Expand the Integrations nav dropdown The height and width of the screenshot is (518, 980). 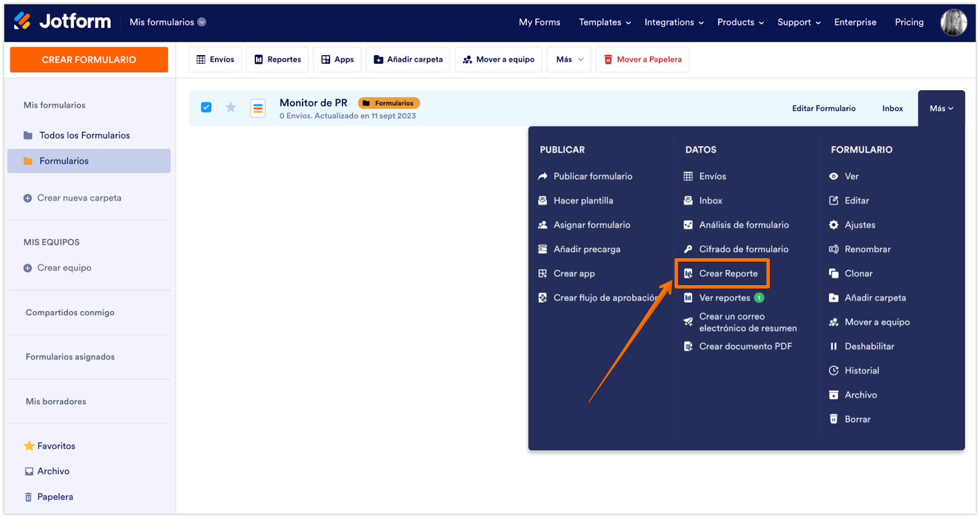(x=674, y=22)
